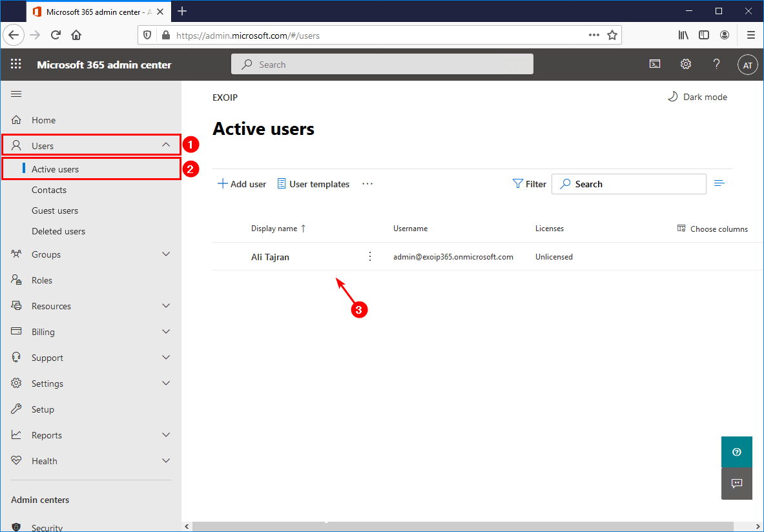
Task: Collapse navigation with hamburger icon
Action: [x=16, y=94]
